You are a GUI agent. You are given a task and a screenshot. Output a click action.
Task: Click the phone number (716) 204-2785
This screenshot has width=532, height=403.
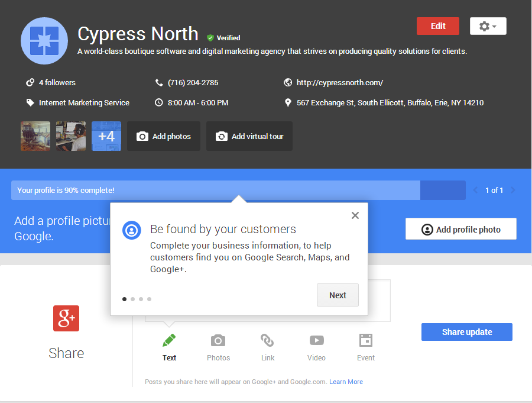(x=193, y=83)
